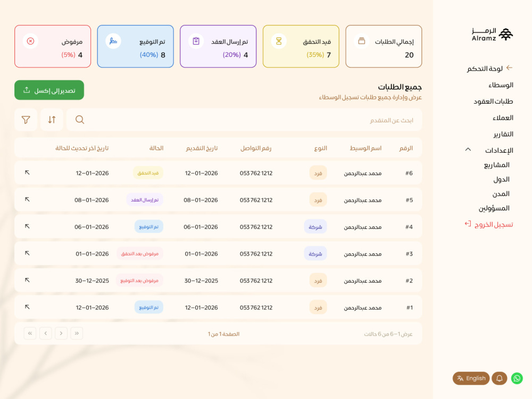532x399 pixels.
Task: Click the back arrow beside لوحة التحكم
Action: (509, 68)
